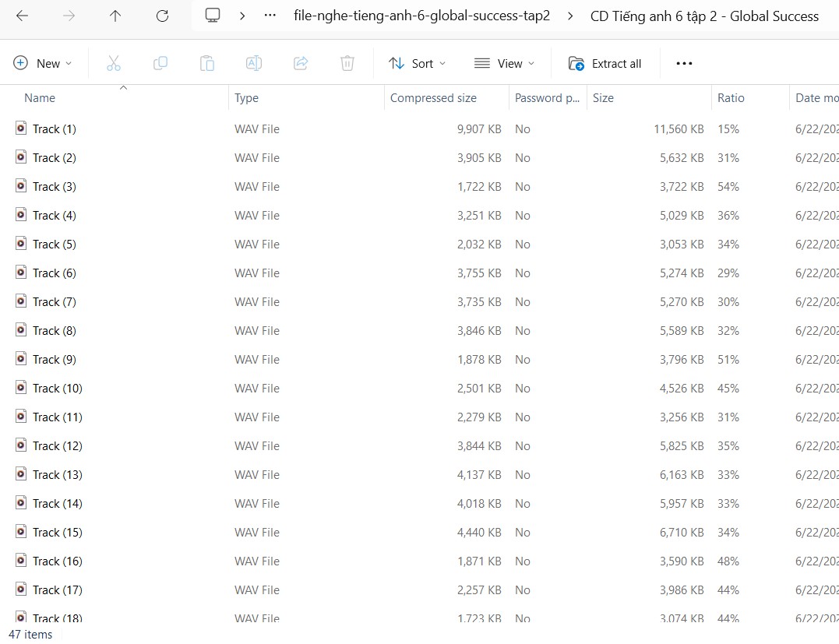Click the Delete trash bin icon
Image resolution: width=839 pixels, height=644 pixels.
(x=347, y=63)
